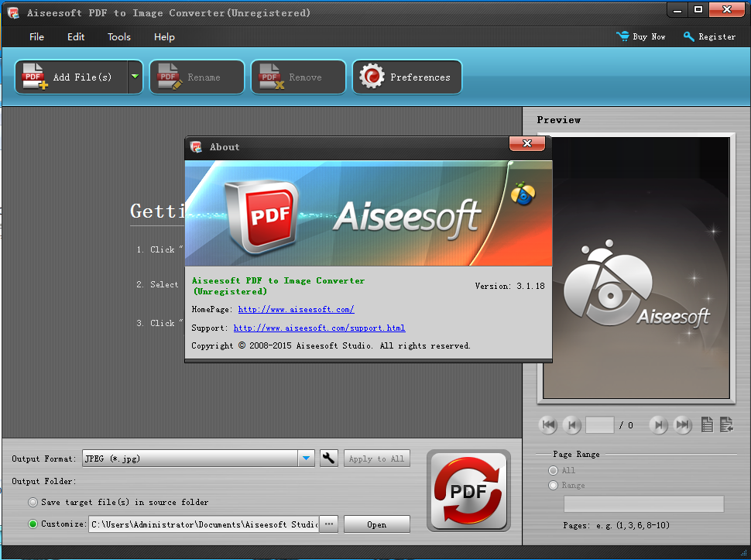Click the Add File(s) PDF icon

35,77
